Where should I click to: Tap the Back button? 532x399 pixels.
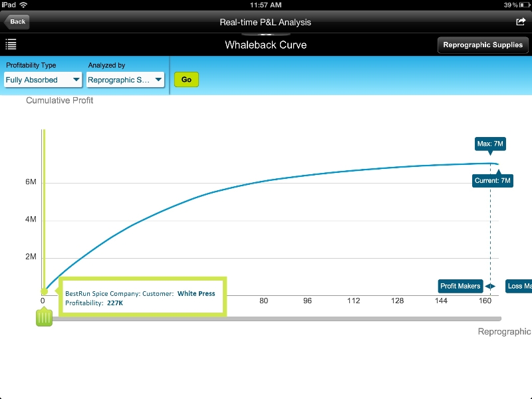click(17, 22)
